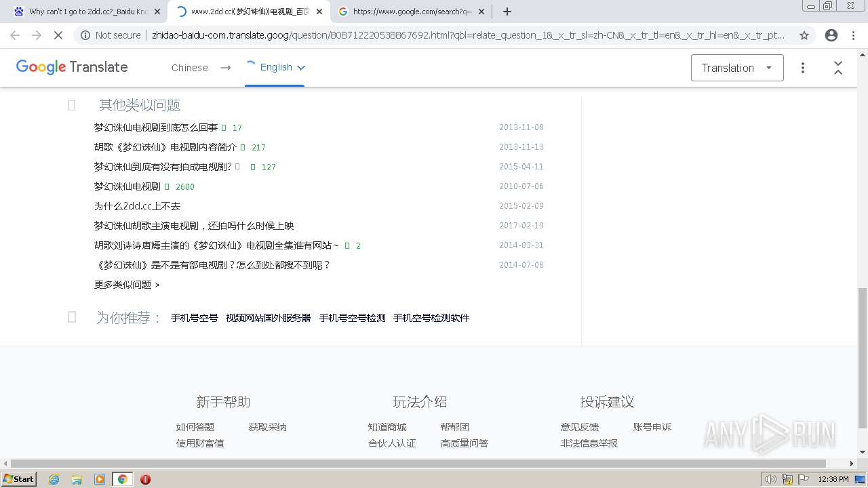Screen dimensions: 868x488
Task: Open Internet Explorer from taskbar
Action: point(54,479)
